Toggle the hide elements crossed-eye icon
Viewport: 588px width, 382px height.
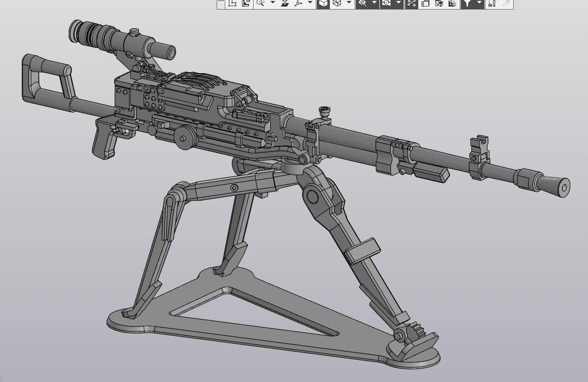(x=362, y=4)
